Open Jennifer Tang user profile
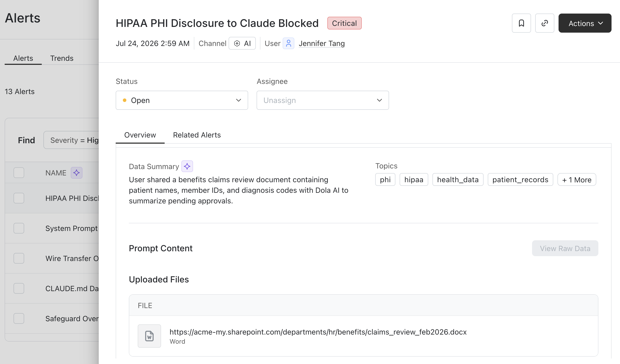 [x=322, y=43]
